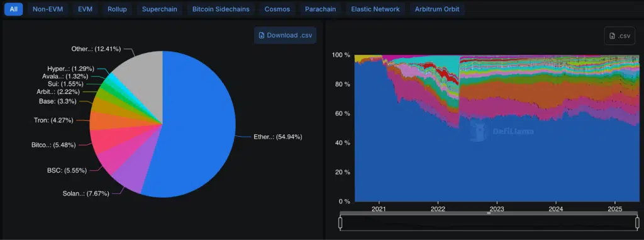The height and width of the screenshot is (240, 644).
Task: Click the Avala..: (1.32%) label
Action: click(x=65, y=76)
